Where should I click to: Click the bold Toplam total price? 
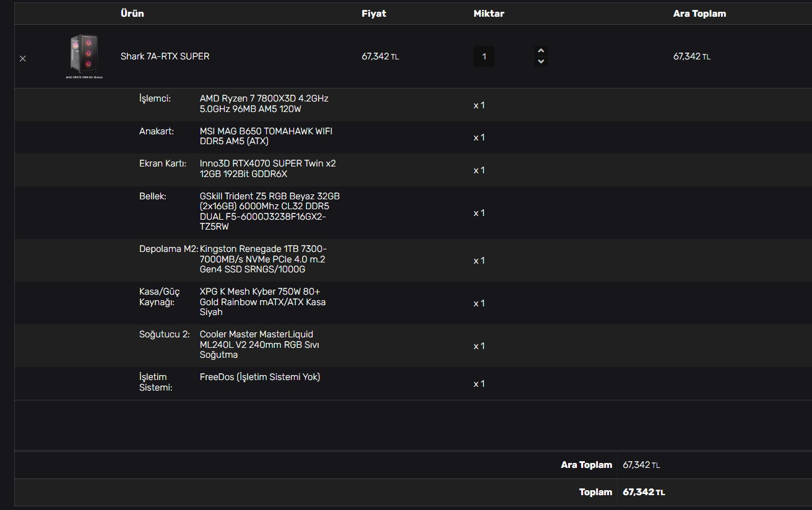(x=644, y=492)
